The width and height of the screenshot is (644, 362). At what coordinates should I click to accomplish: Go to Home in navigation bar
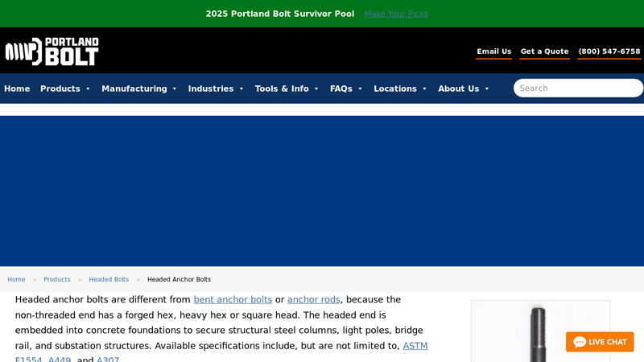pos(17,88)
